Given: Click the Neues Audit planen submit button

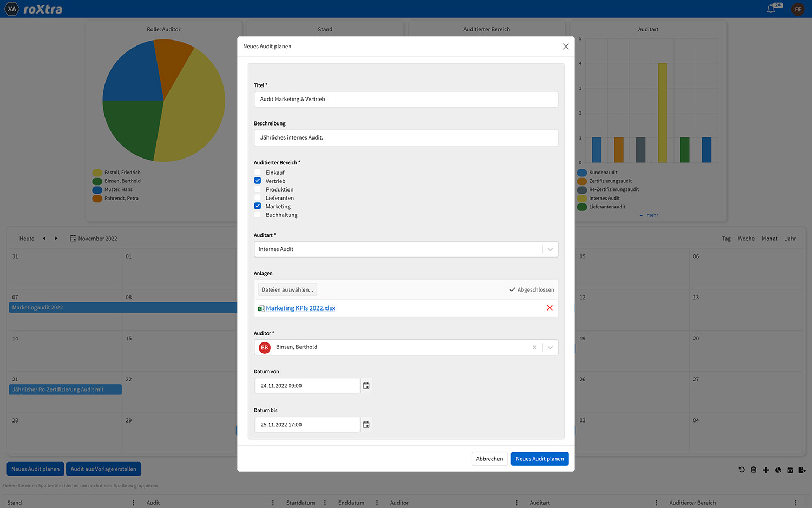Looking at the screenshot, I should click(x=539, y=458).
